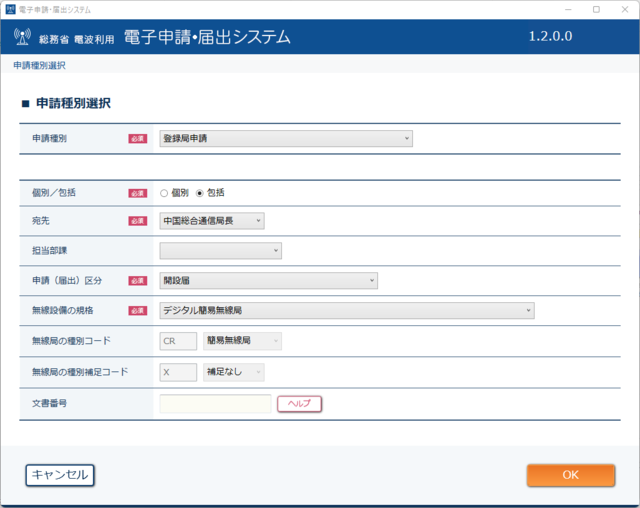640x508 pixels.
Task: Click the 文書番号 input field
Action: 215,404
